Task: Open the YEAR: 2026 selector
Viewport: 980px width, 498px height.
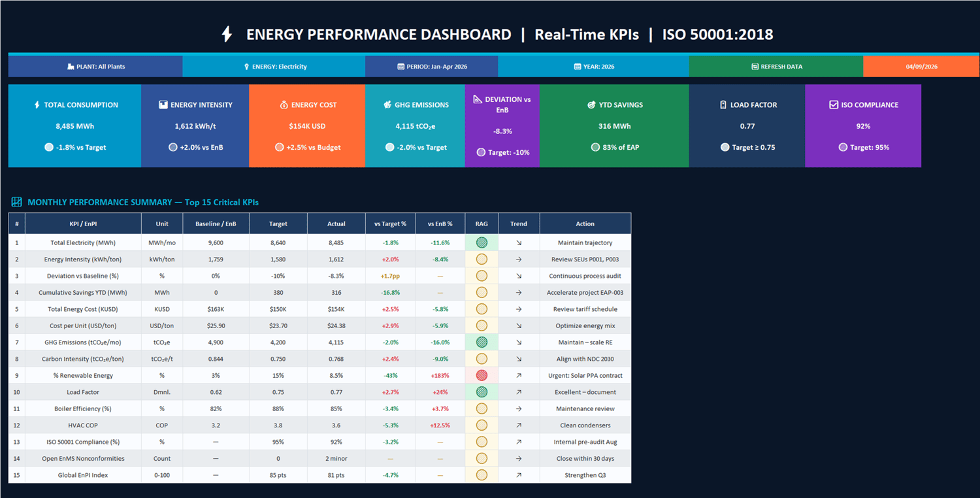Action: (x=593, y=67)
